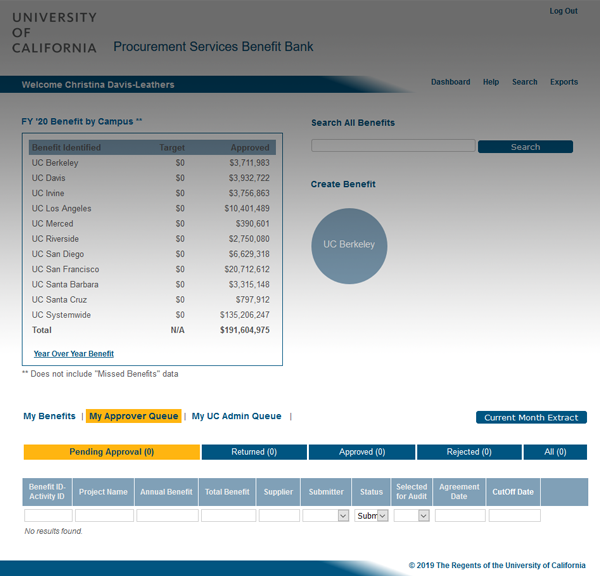This screenshot has height=576, width=600.
Task: Click the UC Riverside campus row
Action: (x=152, y=239)
